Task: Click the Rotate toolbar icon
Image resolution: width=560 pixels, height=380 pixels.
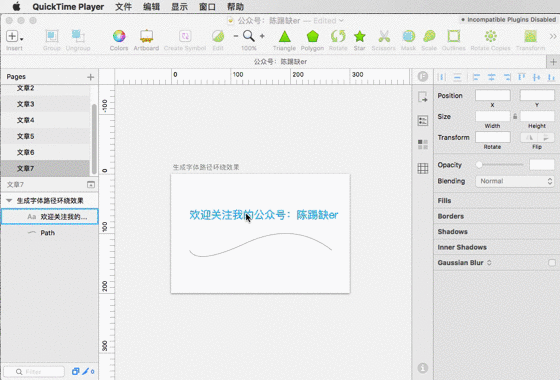Action: [338, 36]
